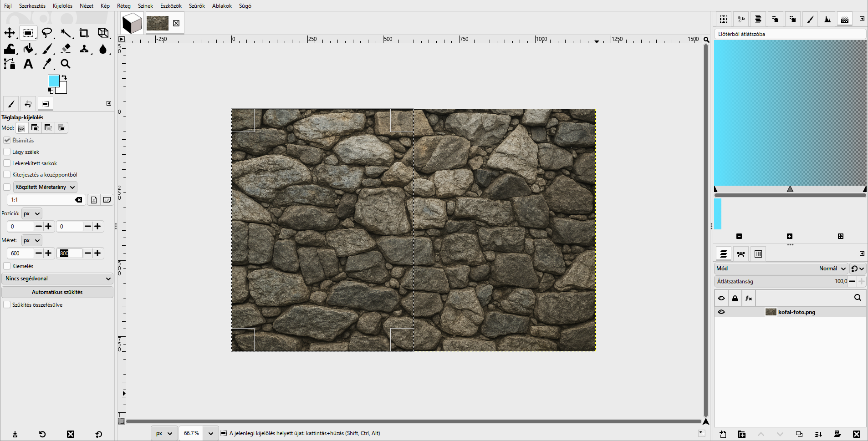
Task: Close the stone wall image tab
Action: pos(176,23)
